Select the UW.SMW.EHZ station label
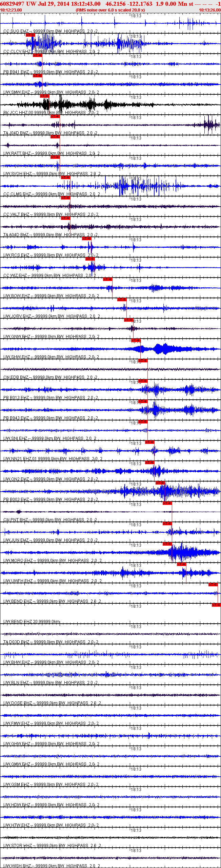The height and width of the screenshot is (868, 221). pyautogui.click(x=51, y=92)
